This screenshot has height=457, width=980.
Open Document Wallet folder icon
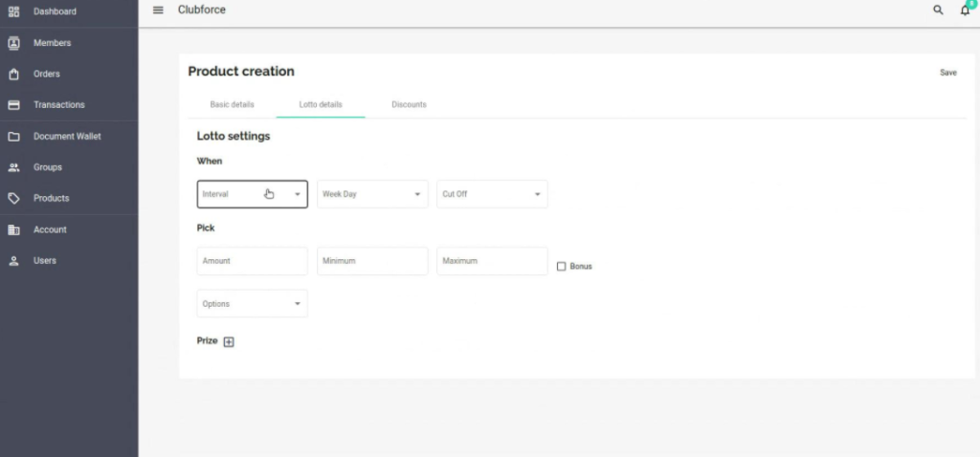[x=13, y=137]
